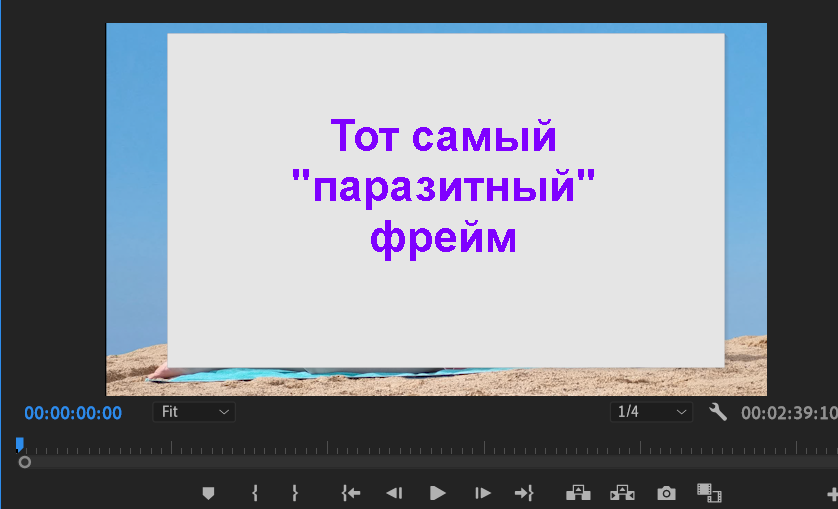Expand the 1/4 playback resolution dropdown

coord(652,412)
